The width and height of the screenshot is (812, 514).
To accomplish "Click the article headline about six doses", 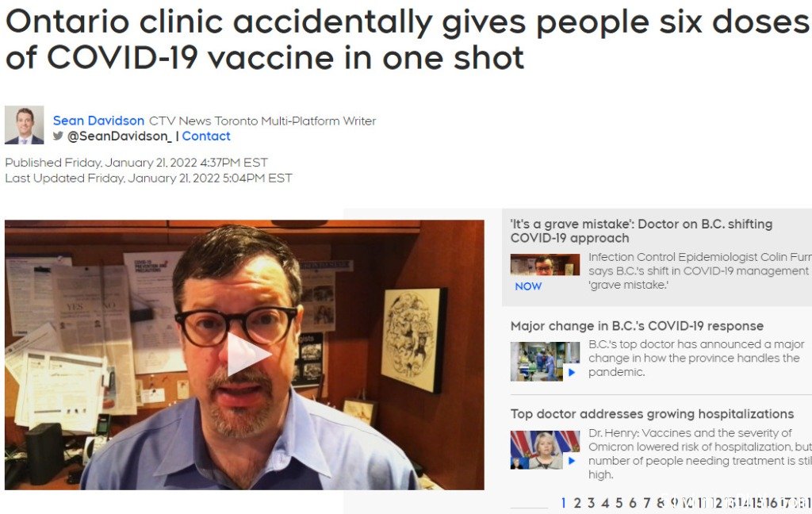I will tap(408, 40).
